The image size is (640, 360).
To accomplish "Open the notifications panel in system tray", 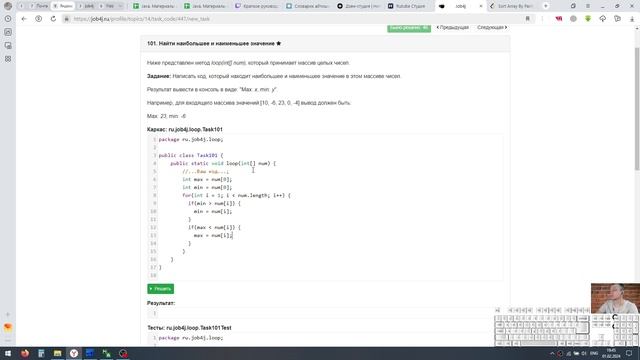I will tap(629, 353).
